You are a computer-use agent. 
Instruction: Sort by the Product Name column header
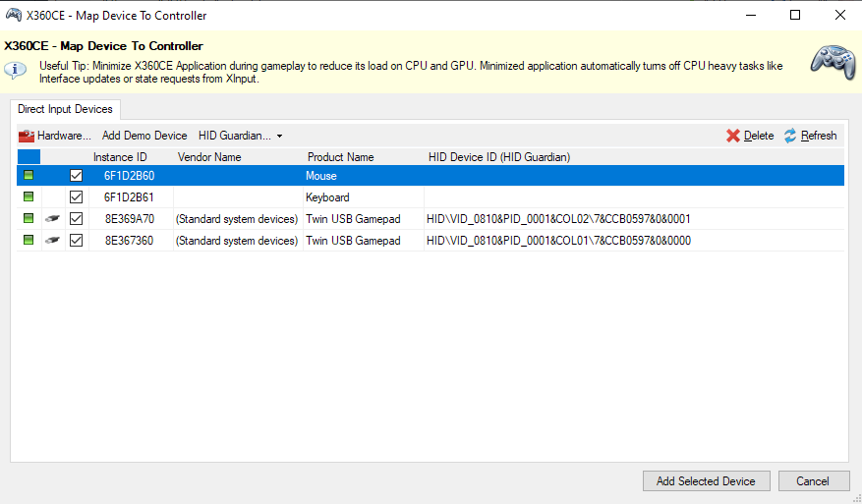tap(340, 157)
